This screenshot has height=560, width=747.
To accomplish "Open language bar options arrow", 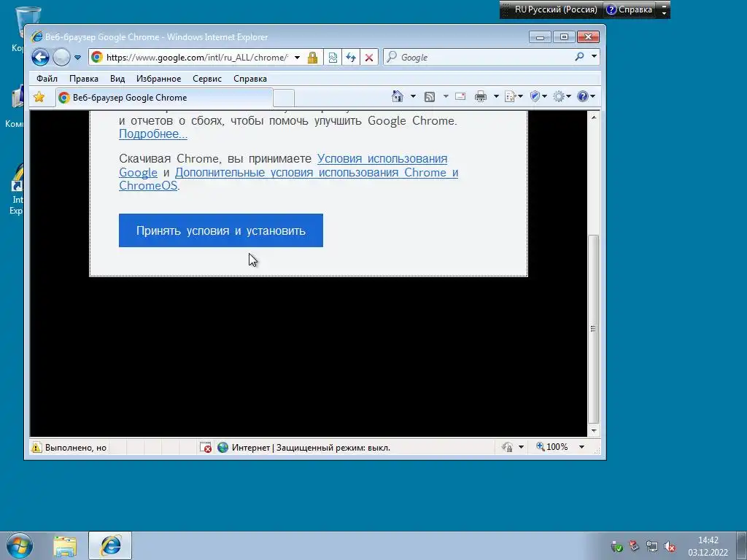I will click(664, 13).
